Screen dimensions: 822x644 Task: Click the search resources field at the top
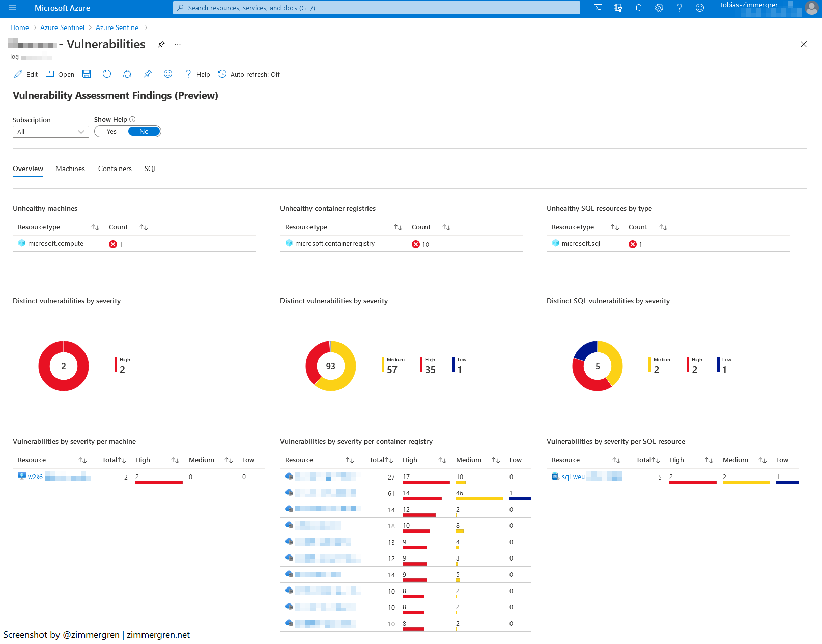377,8
